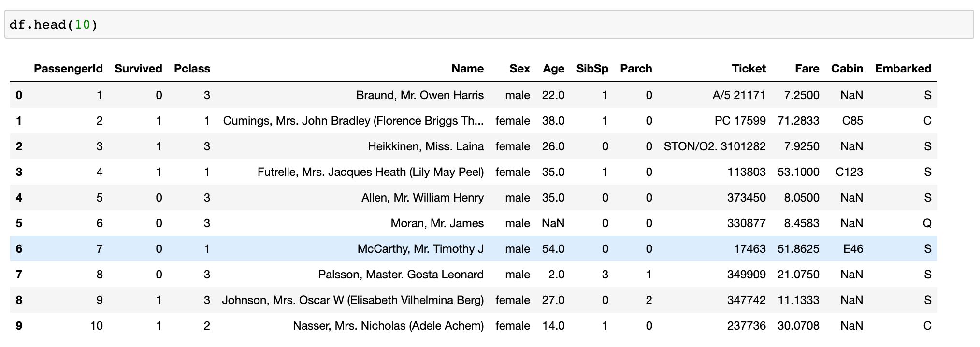Click the Pclass column header
Image resolution: width=980 pixels, height=347 pixels.
pyautogui.click(x=192, y=69)
